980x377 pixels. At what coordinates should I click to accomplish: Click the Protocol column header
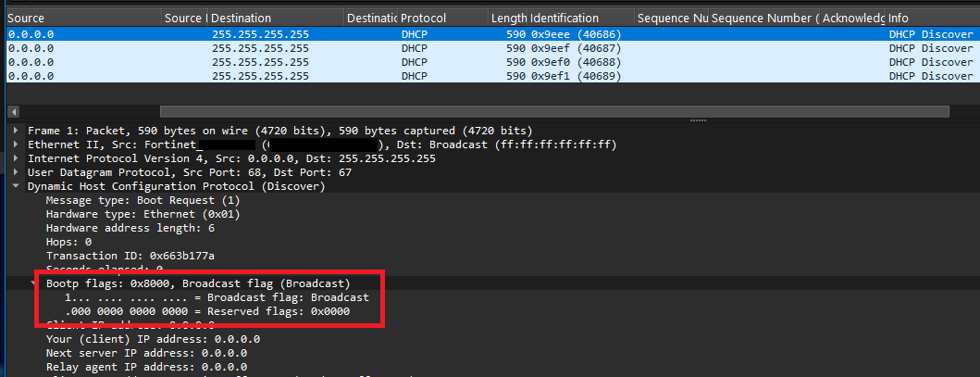point(443,19)
